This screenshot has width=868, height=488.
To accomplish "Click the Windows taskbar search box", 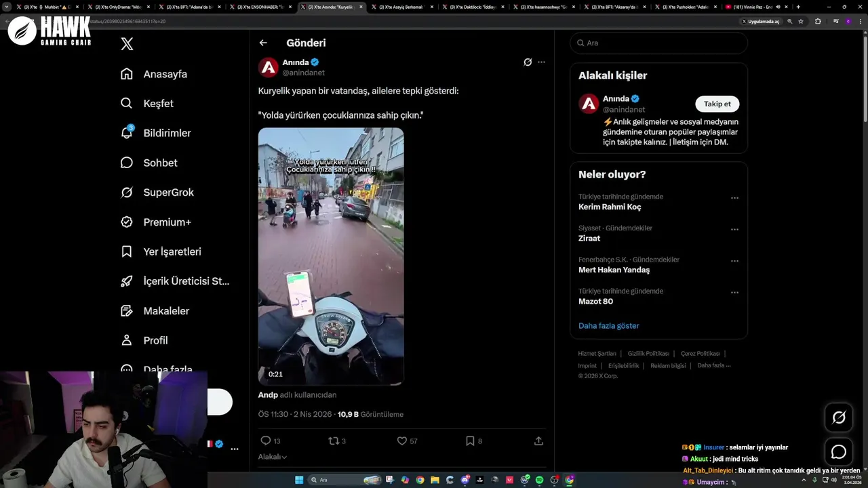I will [x=344, y=480].
